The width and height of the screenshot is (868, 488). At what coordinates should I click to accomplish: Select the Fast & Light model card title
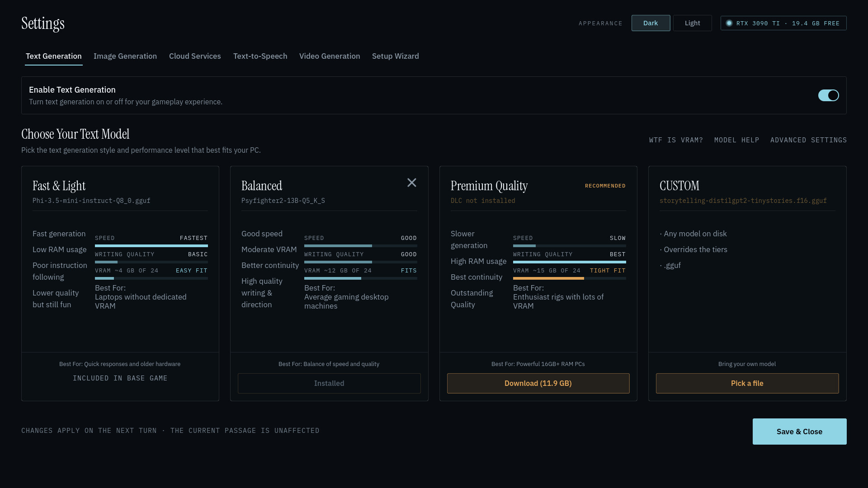[x=59, y=186]
